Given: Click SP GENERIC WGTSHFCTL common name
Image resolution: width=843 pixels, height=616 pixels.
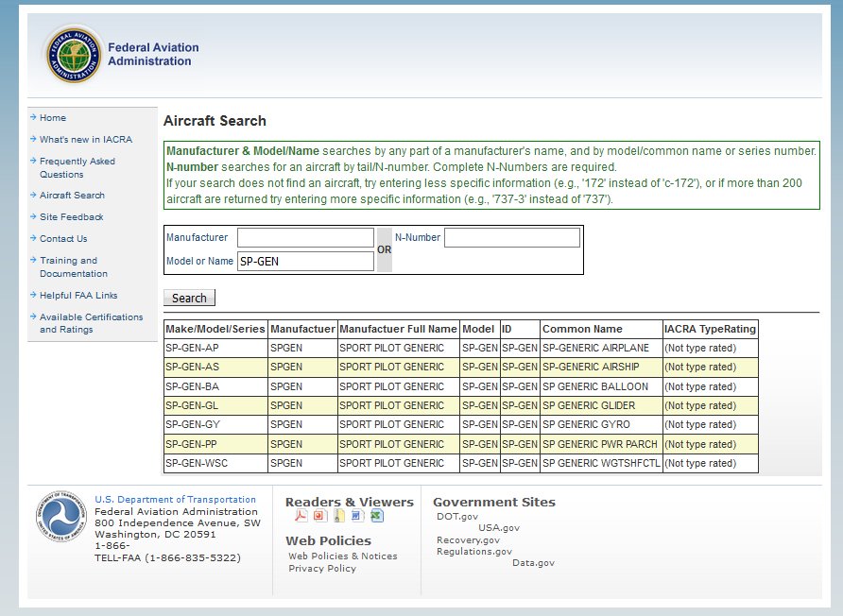Looking at the screenshot, I should [601, 463].
